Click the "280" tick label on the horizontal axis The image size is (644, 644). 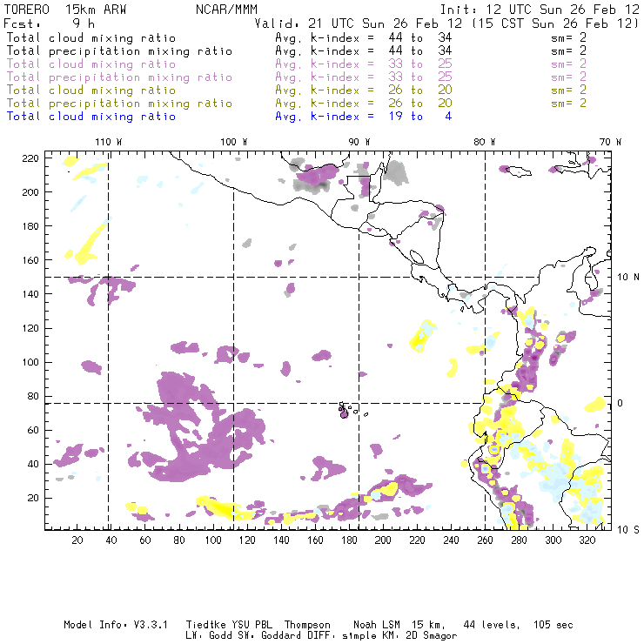tap(519, 540)
